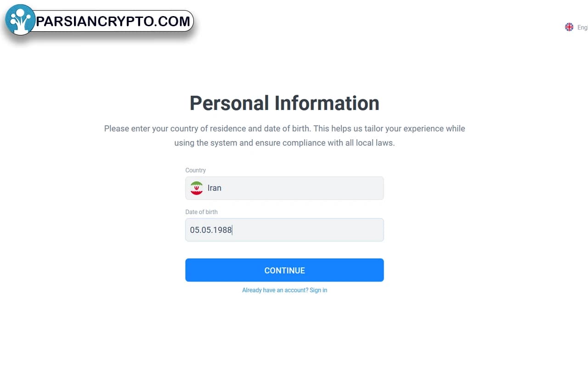The image size is (588, 368).
Task: Click the ParsianCrypto tree logo icon
Action: 20,19
